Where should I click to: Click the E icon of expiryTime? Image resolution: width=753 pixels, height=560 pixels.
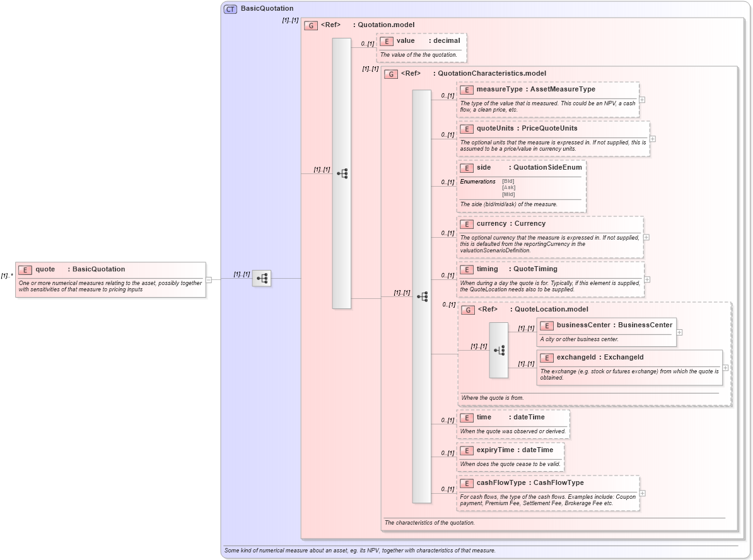point(466,450)
